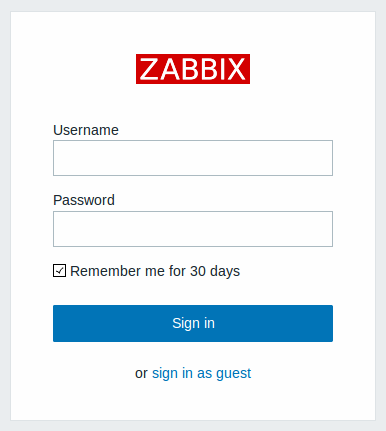Click the red ZABBIX logo
The width and height of the screenshot is (386, 431).
click(193, 69)
